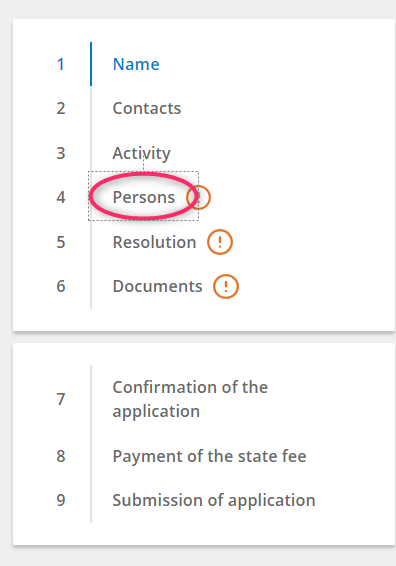
Task: Select the Activity step
Action: (x=142, y=153)
